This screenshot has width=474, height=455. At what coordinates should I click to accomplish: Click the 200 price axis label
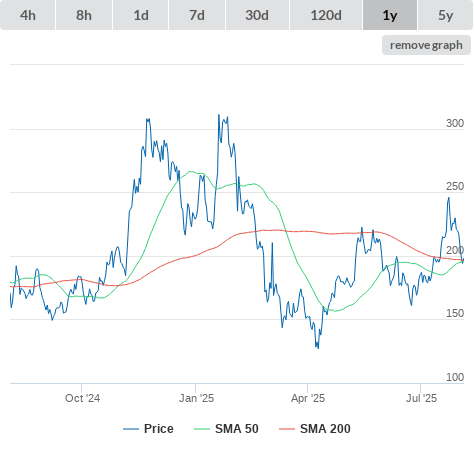point(455,250)
